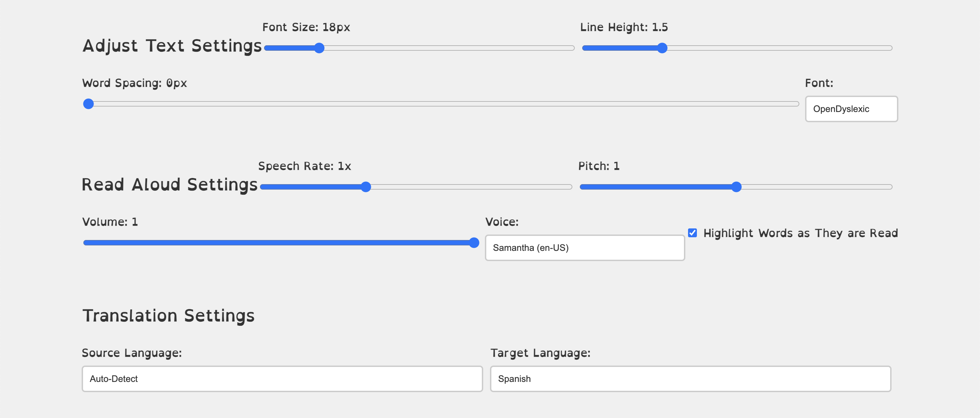Click the middle of the Volume track
980x418 pixels.
(x=281, y=243)
